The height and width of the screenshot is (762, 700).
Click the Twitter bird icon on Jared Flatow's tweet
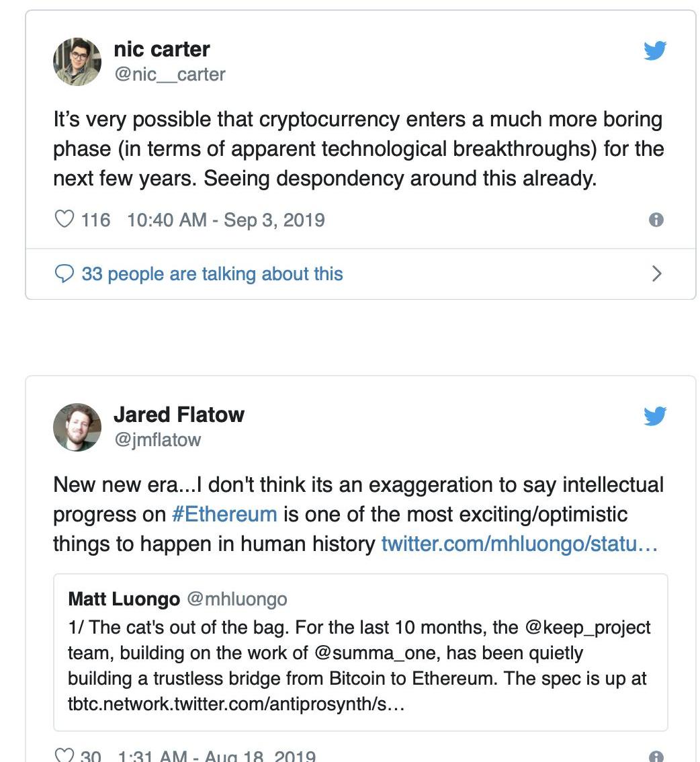(x=655, y=417)
